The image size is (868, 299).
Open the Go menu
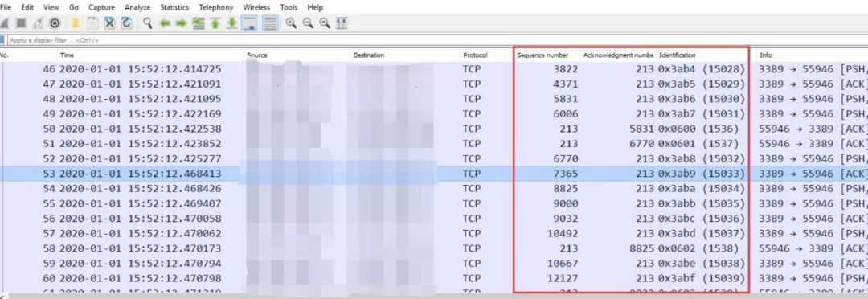point(74,7)
